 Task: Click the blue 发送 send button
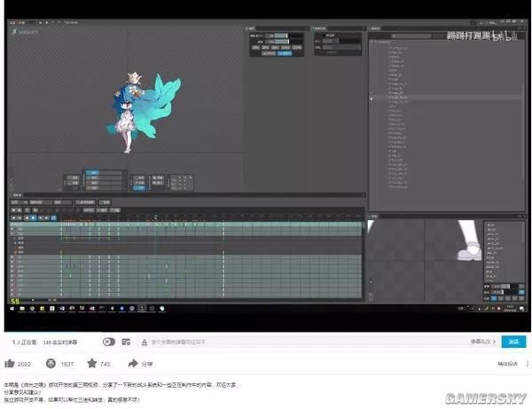[x=513, y=342]
